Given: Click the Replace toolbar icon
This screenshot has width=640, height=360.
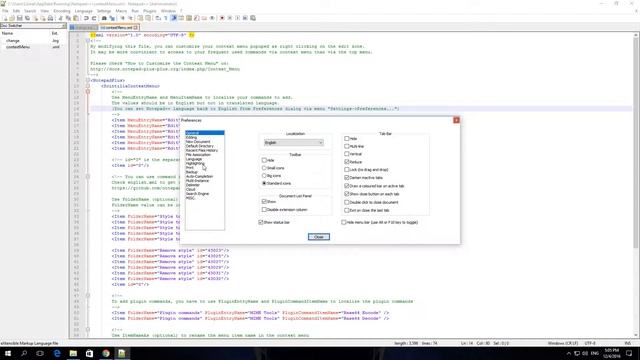Looking at the screenshot, I should [x=112, y=18].
